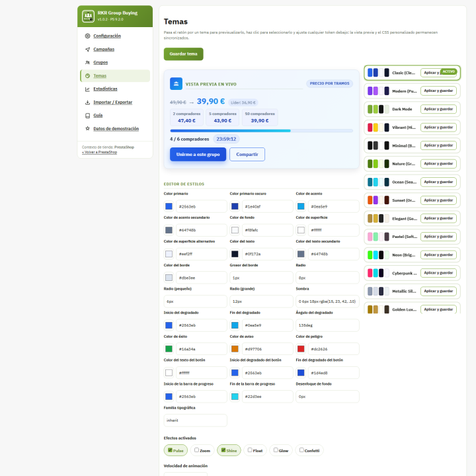
Task: Click the RKR Group Buying logo icon
Action: coord(88,16)
